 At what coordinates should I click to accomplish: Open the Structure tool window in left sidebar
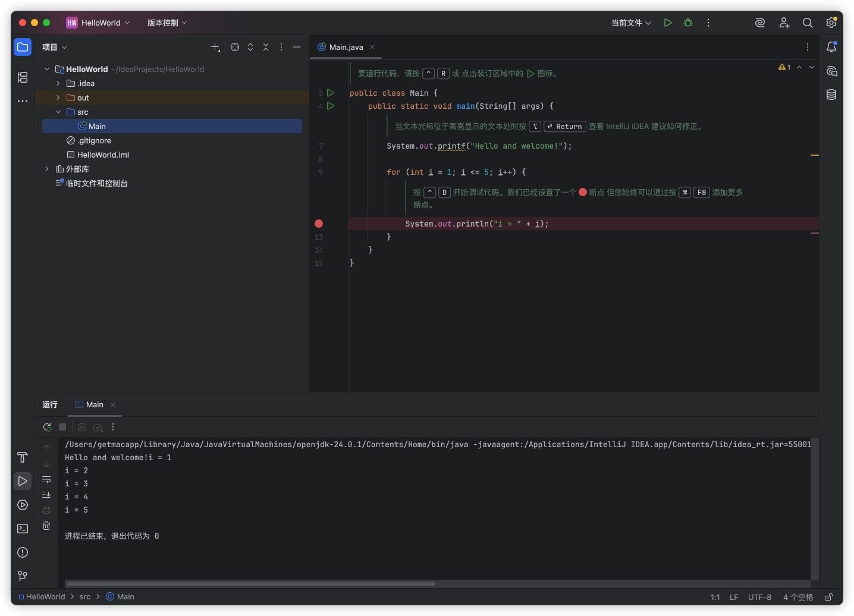(x=23, y=77)
